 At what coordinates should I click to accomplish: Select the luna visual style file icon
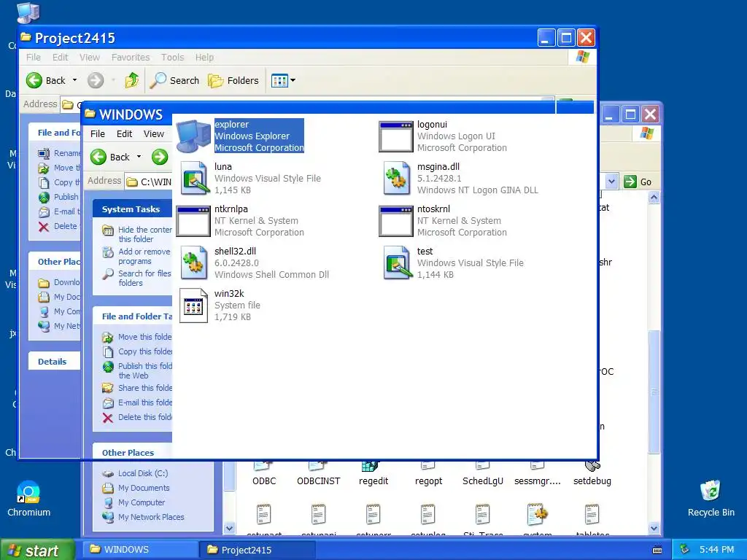tap(195, 178)
